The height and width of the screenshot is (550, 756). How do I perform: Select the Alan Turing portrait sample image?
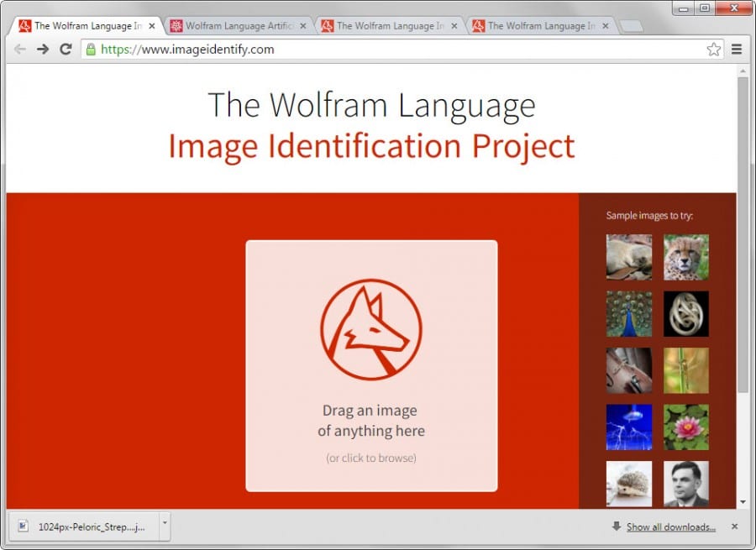pos(686,484)
